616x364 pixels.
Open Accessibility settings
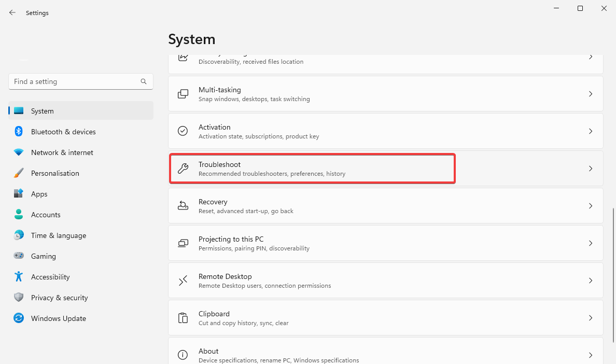point(81,277)
